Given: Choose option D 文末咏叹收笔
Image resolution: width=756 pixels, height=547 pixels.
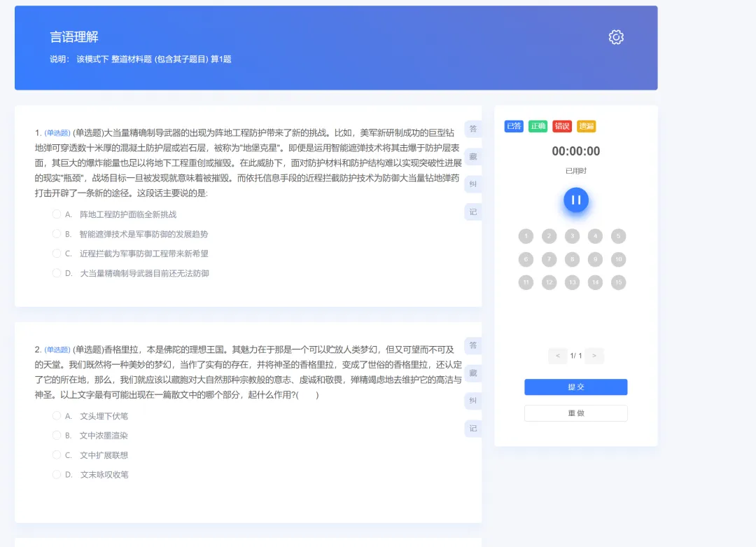Looking at the screenshot, I should click(90, 475).
